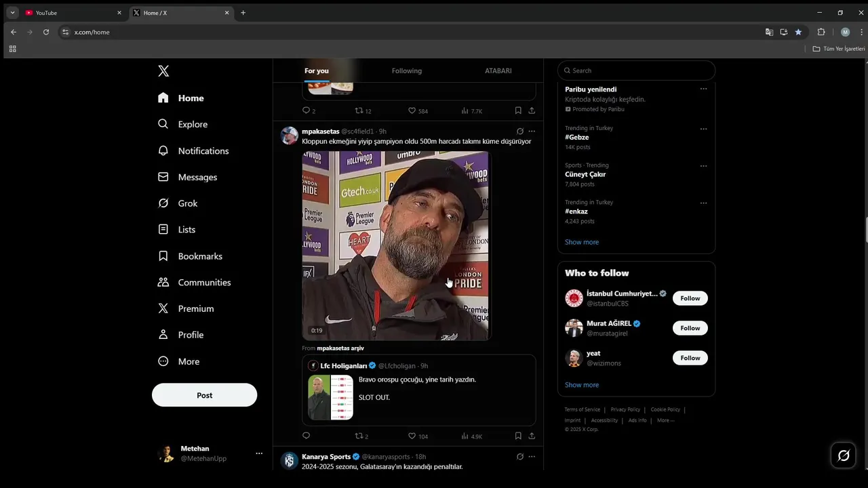Repost the post with 12 reposts
This screenshot has width=868, height=488.
pyautogui.click(x=363, y=110)
